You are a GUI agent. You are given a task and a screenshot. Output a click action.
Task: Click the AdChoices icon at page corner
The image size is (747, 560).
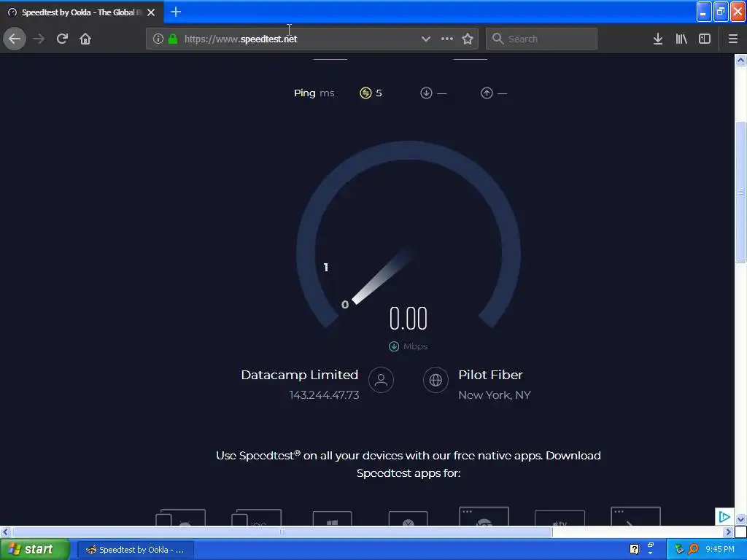tap(724, 516)
